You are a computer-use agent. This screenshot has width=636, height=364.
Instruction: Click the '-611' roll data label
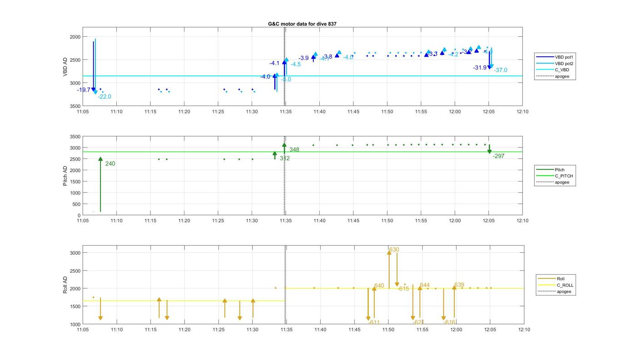[374, 322]
